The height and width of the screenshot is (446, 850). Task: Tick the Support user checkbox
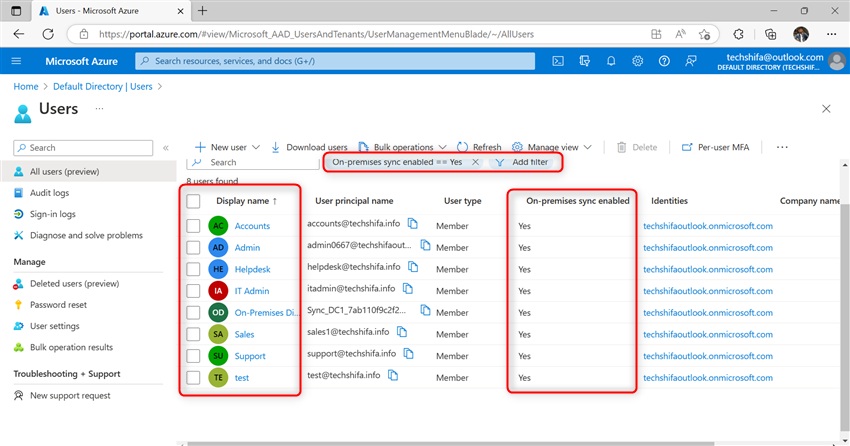coord(193,356)
